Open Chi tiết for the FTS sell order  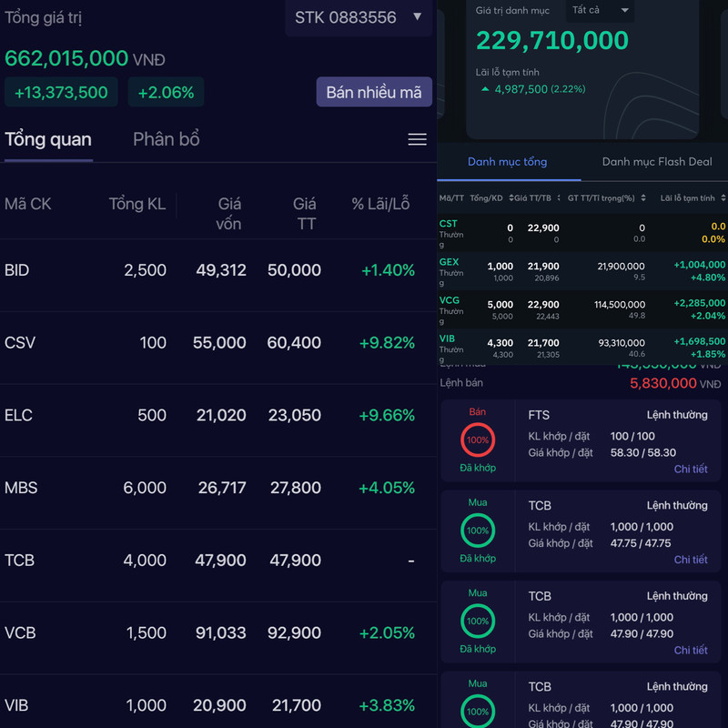pyautogui.click(x=691, y=469)
